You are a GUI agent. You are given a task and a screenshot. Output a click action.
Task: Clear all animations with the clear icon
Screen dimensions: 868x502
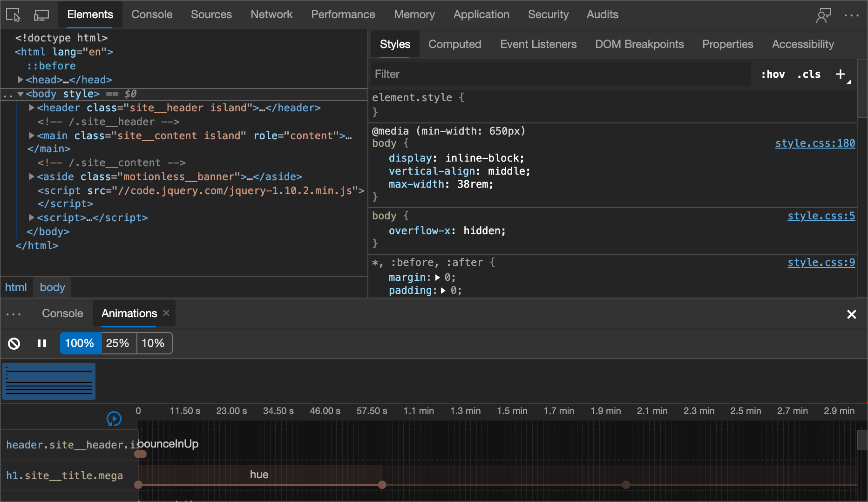14,343
